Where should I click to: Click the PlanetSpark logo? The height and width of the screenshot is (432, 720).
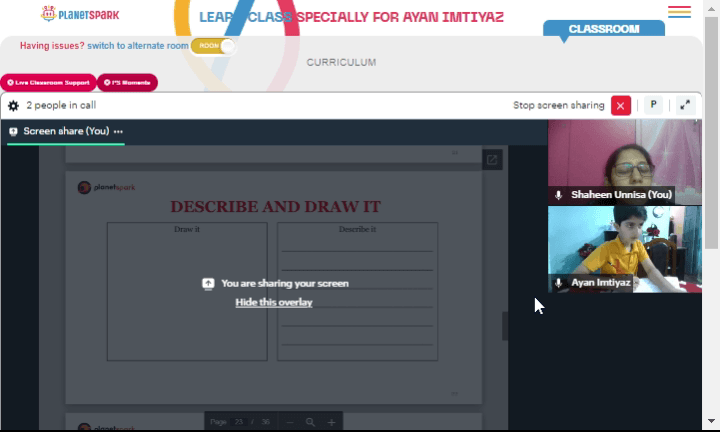(x=80, y=14)
